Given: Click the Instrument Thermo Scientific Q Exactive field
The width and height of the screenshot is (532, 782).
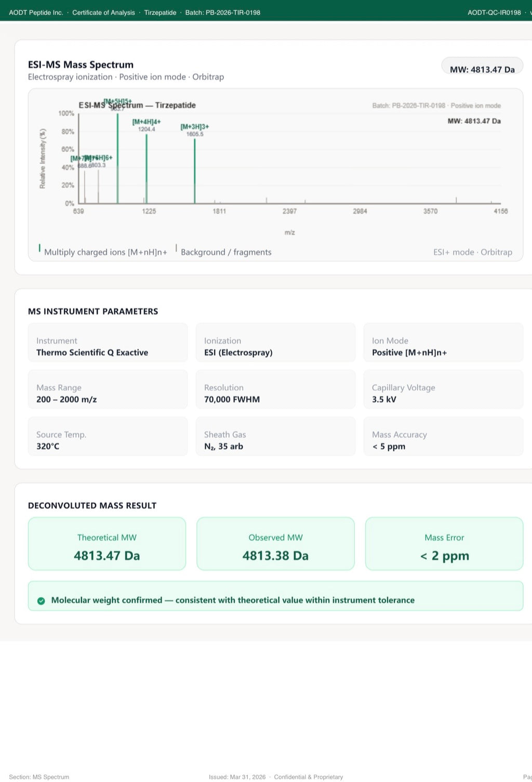Looking at the screenshot, I should (x=108, y=342).
